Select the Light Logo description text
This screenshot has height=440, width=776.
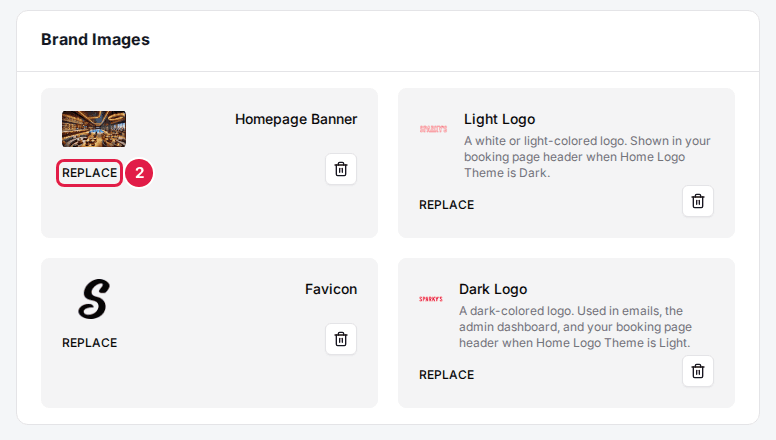point(587,157)
